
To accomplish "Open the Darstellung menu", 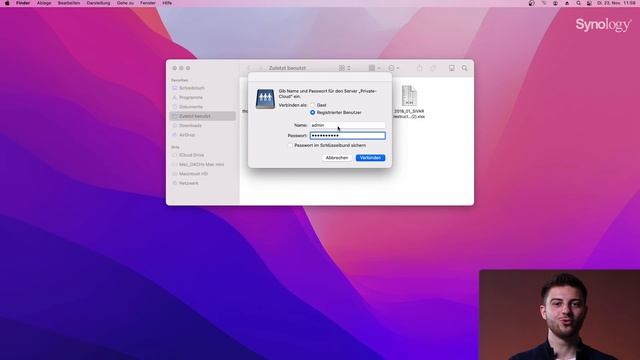I will pyautogui.click(x=98, y=3).
